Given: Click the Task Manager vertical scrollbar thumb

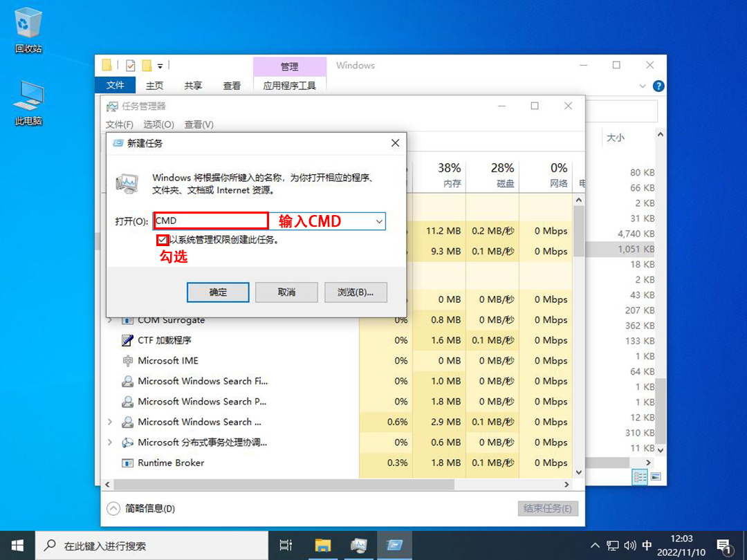Looking at the screenshot, I should click(579, 232).
